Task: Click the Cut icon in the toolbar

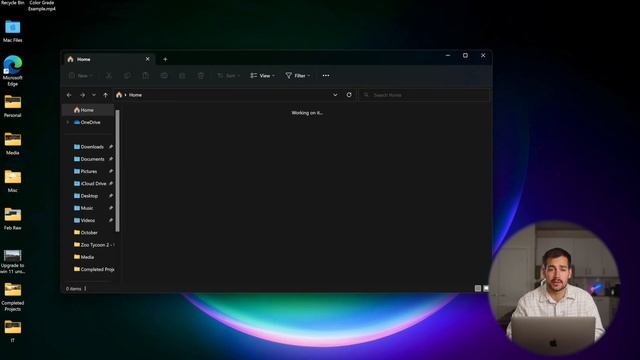Action: [109, 76]
